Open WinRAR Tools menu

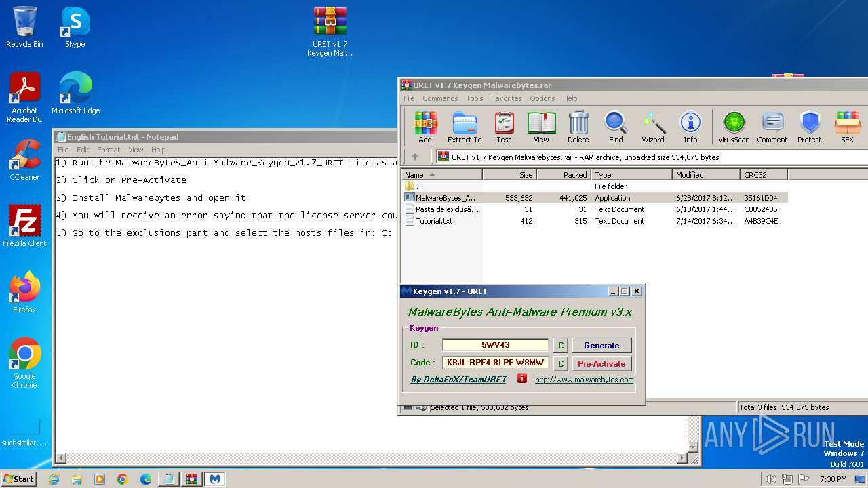(x=475, y=98)
